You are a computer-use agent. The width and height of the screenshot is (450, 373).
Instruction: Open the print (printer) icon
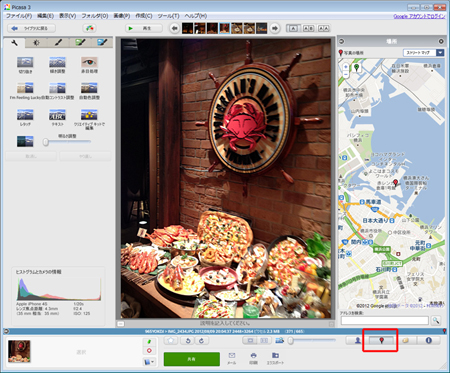point(253,356)
